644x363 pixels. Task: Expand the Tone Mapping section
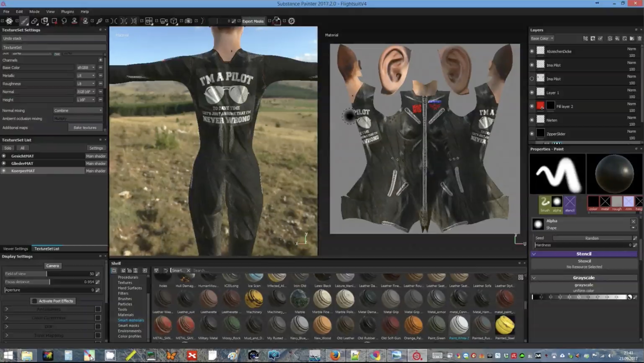pyautogui.click(x=7, y=335)
